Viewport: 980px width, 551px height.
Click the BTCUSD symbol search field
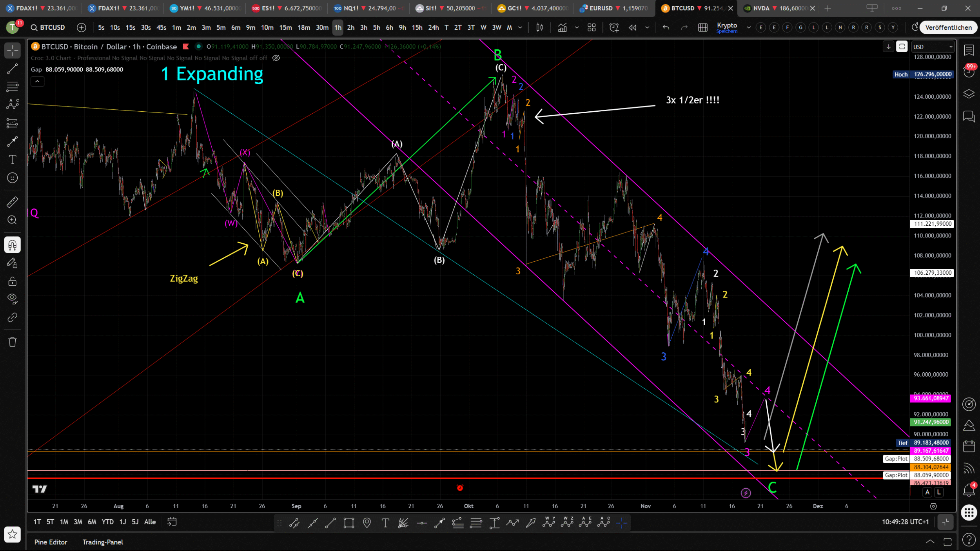pos(48,27)
